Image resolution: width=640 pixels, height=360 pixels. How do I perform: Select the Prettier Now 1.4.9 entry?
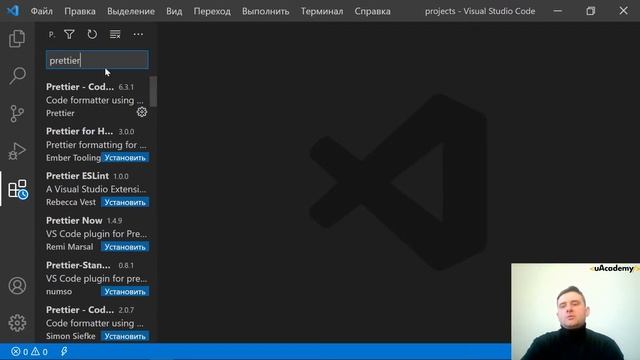pos(97,233)
